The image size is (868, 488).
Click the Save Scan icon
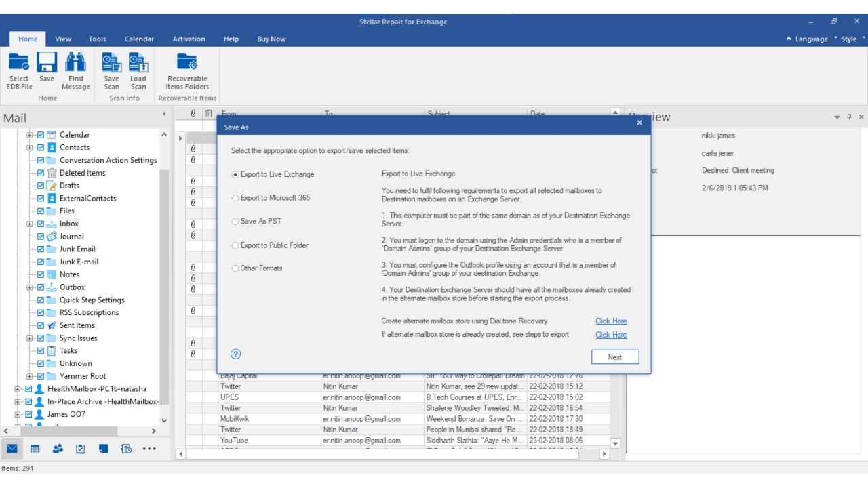[x=112, y=62]
